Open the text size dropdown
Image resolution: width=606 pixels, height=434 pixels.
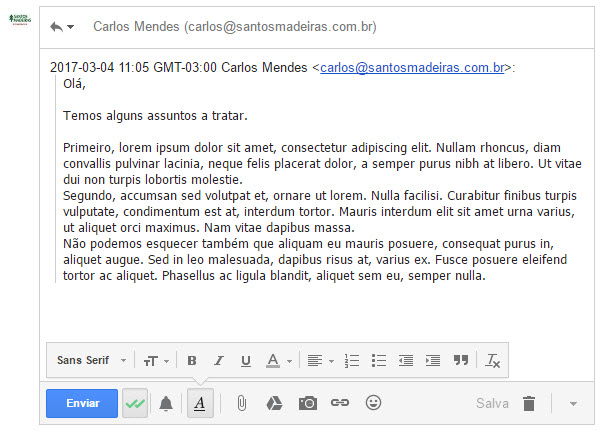155,360
